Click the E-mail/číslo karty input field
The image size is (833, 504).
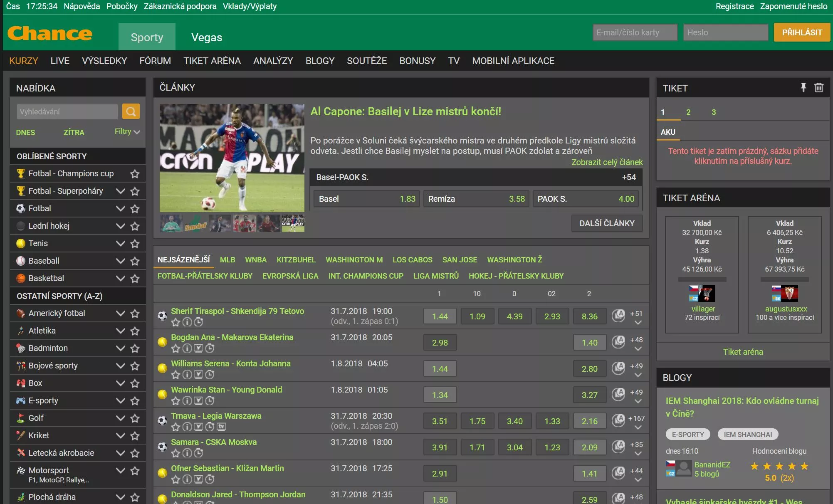pos(635,32)
